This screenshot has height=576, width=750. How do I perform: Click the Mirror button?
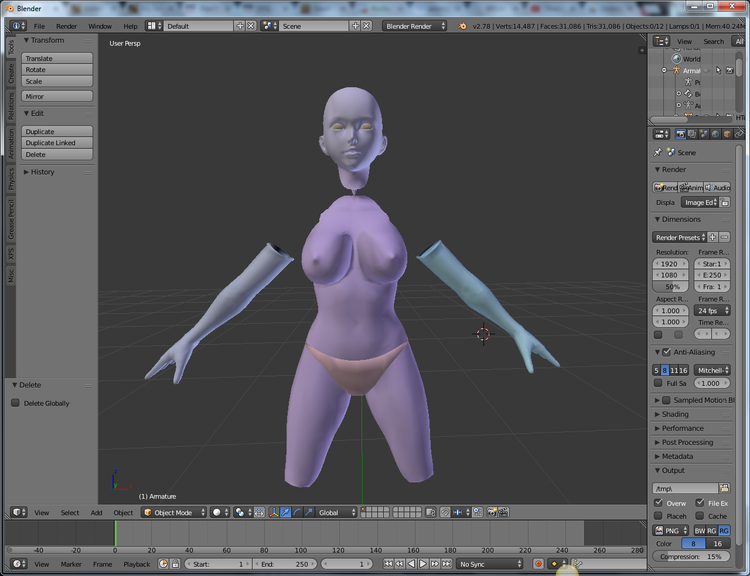(57, 96)
